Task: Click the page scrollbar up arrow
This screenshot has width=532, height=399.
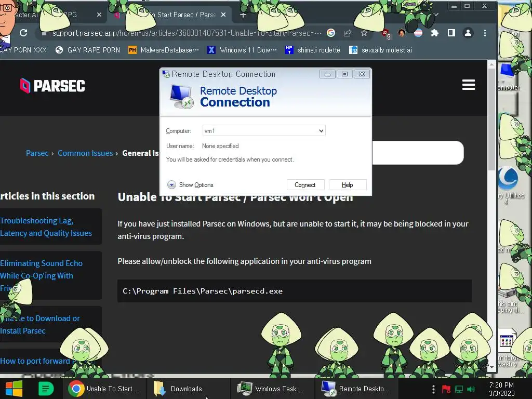Action: 491,64
